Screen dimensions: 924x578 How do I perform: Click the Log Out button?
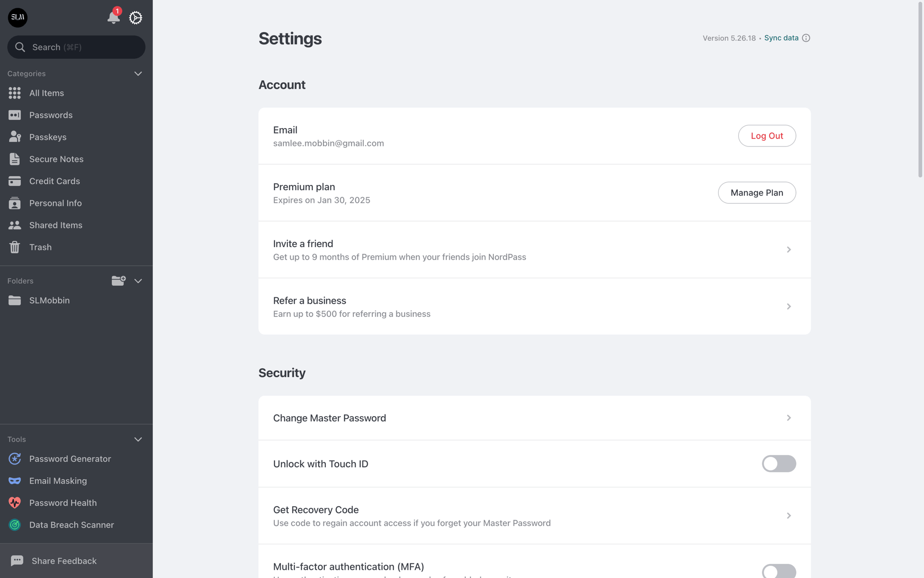point(767,136)
